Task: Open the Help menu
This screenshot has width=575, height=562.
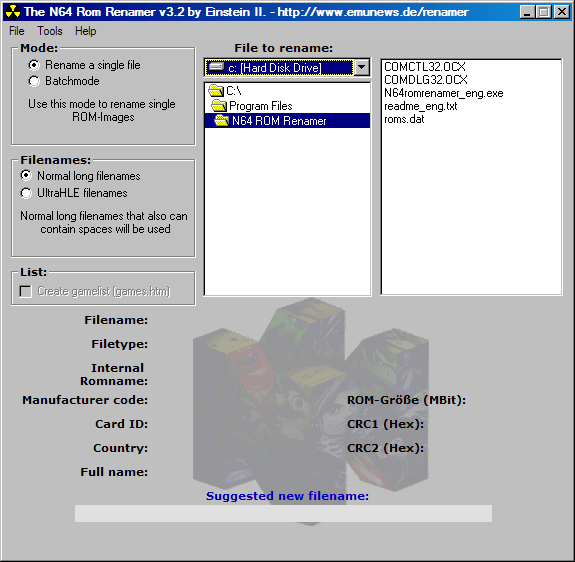Action: (85, 31)
